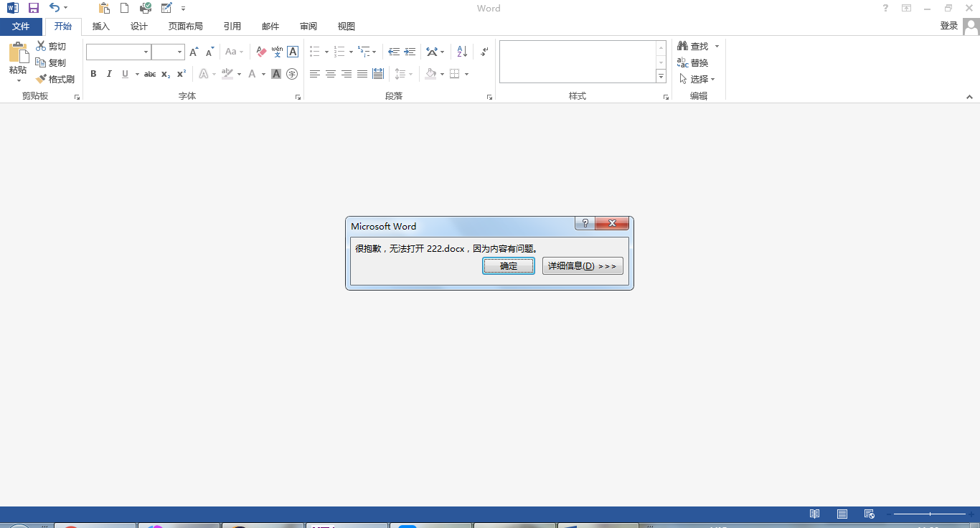Click Bullets list icon
This screenshot has height=528, width=980.
pos(314,52)
